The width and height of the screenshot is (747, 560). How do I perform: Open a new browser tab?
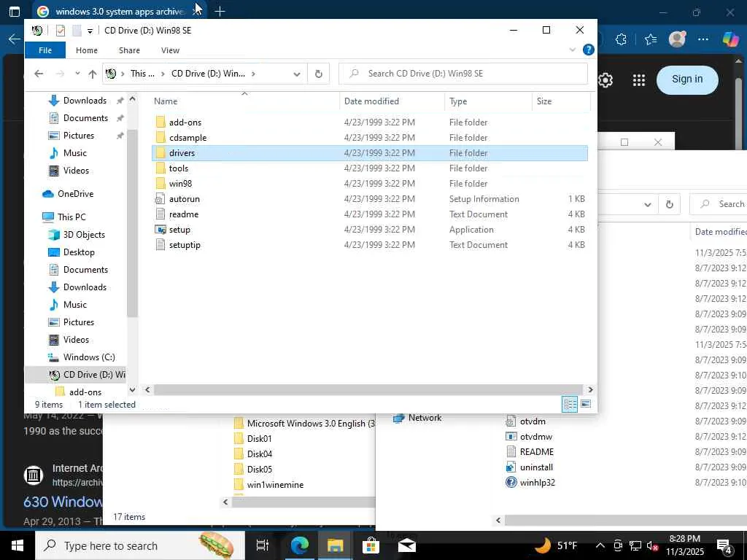(x=220, y=12)
